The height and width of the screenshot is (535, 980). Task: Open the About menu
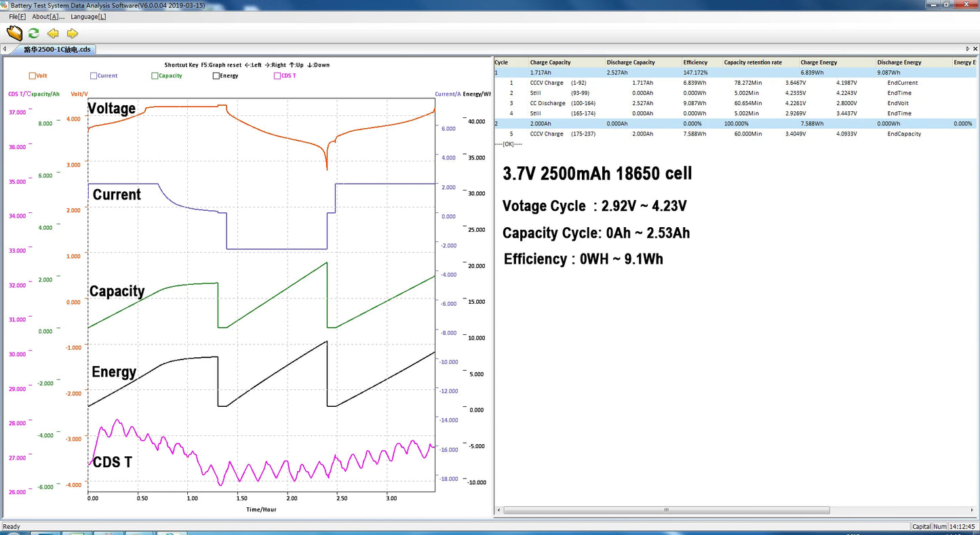(x=49, y=16)
